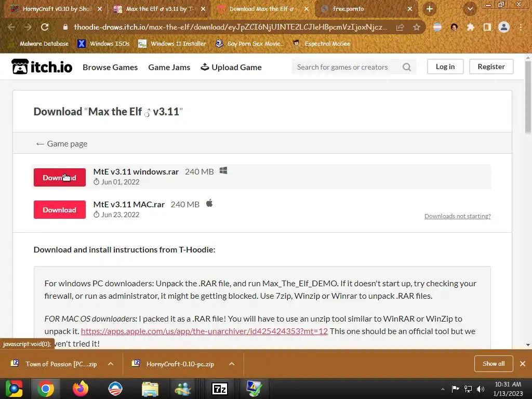The image size is (532, 399).
Task: Go back with the browser back arrow
Action: (x=11, y=27)
